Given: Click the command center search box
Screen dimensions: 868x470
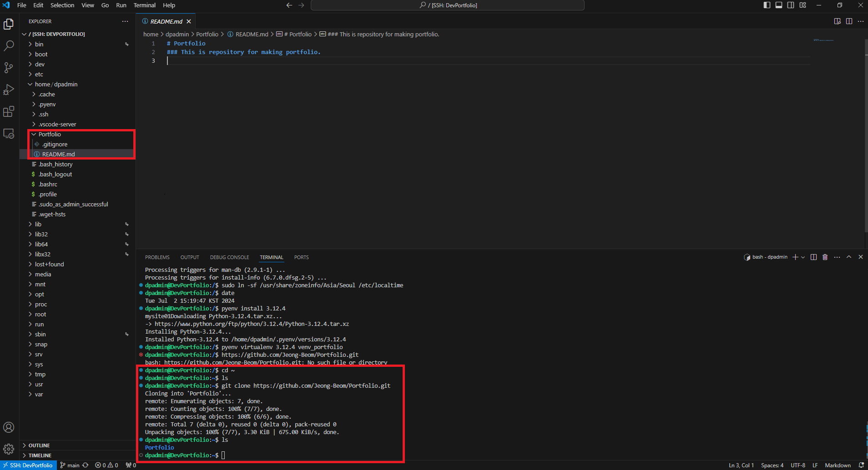Looking at the screenshot, I should click(x=448, y=5).
